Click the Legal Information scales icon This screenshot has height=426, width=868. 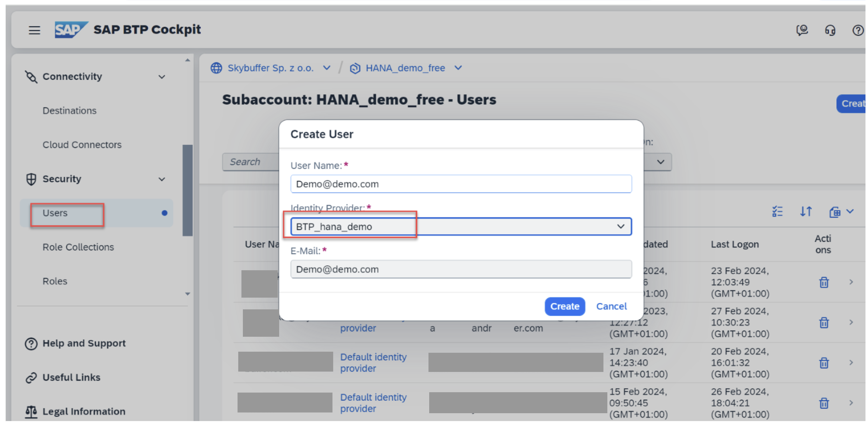coord(31,412)
